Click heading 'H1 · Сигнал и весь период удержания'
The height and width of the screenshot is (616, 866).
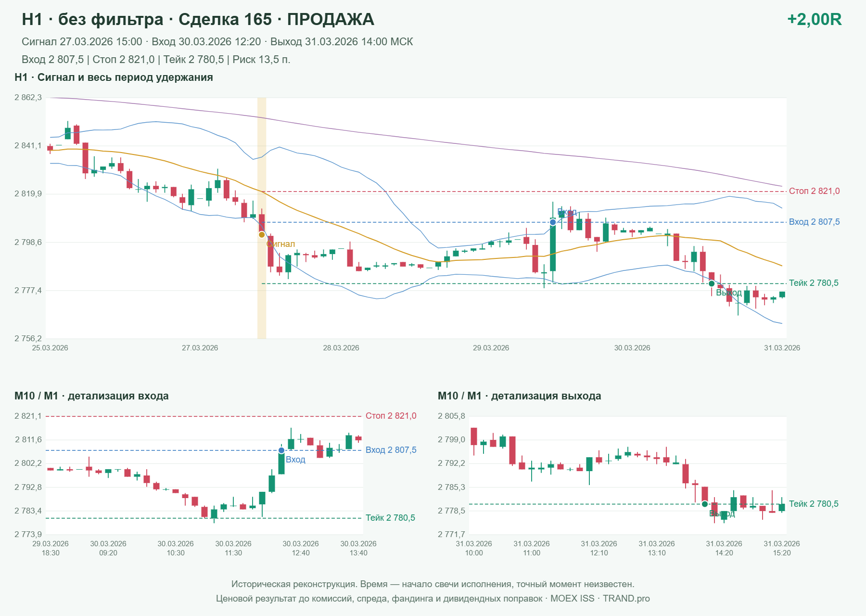point(114,77)
